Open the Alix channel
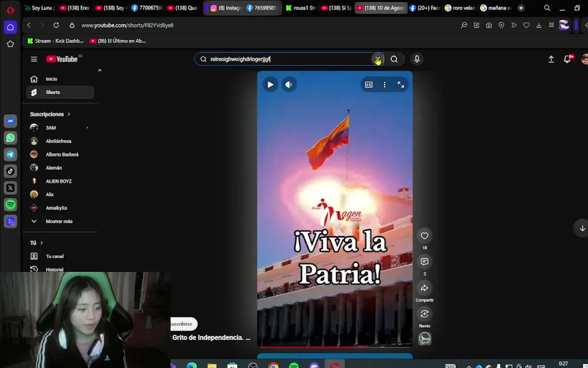Screen dimensions: 588x368 (x=60, y=195)
